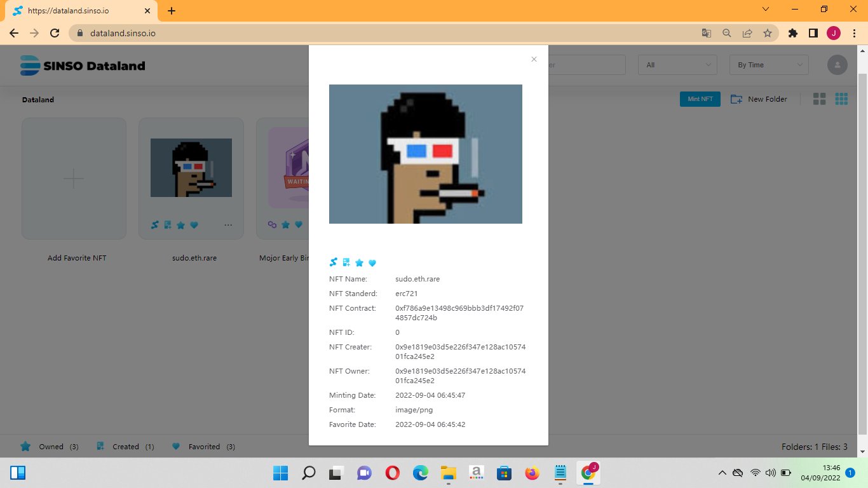Open Opera from the taskbar
Viewport: 868px width, 488px height.
coord(392,473)
